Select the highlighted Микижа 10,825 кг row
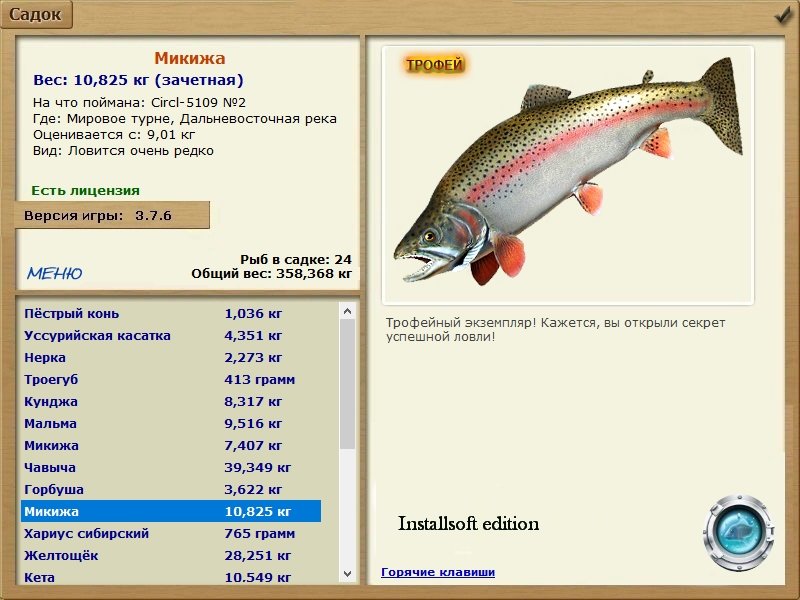Viewport: 800px width, 600px height. [171, 511]
